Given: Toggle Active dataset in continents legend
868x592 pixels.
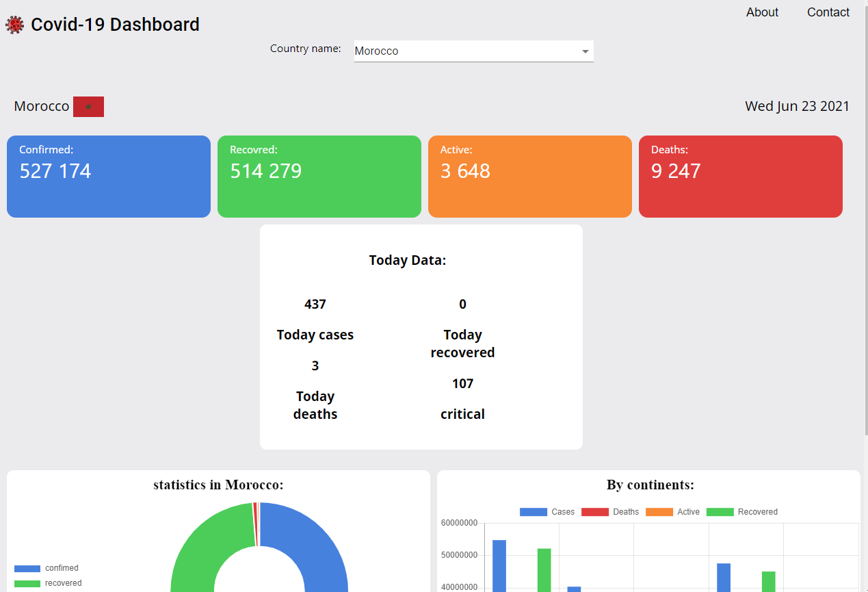Looking at the screenshot, I should pos(673,512).
